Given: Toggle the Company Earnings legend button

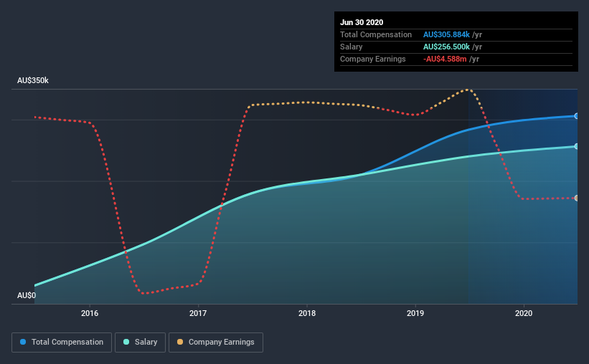Looking at the screenshot, I should 216,343.
